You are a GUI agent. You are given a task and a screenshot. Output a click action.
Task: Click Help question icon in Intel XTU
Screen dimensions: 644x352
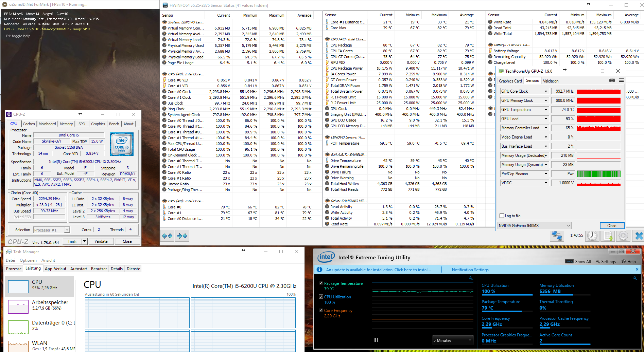tap(624, 261)
